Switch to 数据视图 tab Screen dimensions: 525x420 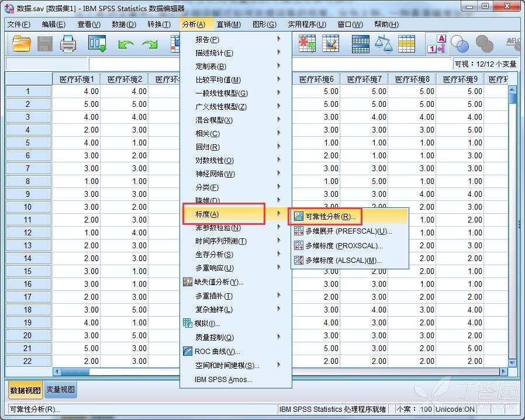click(26, 390)
